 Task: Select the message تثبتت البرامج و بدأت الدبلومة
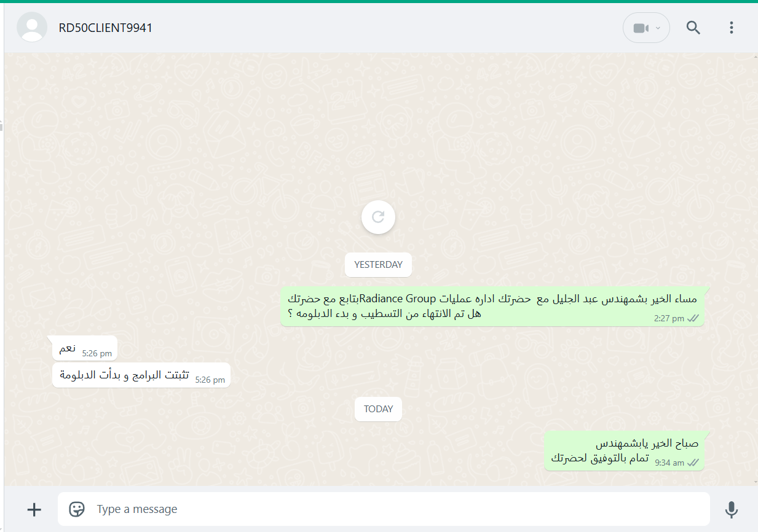[x=141, y=375]
